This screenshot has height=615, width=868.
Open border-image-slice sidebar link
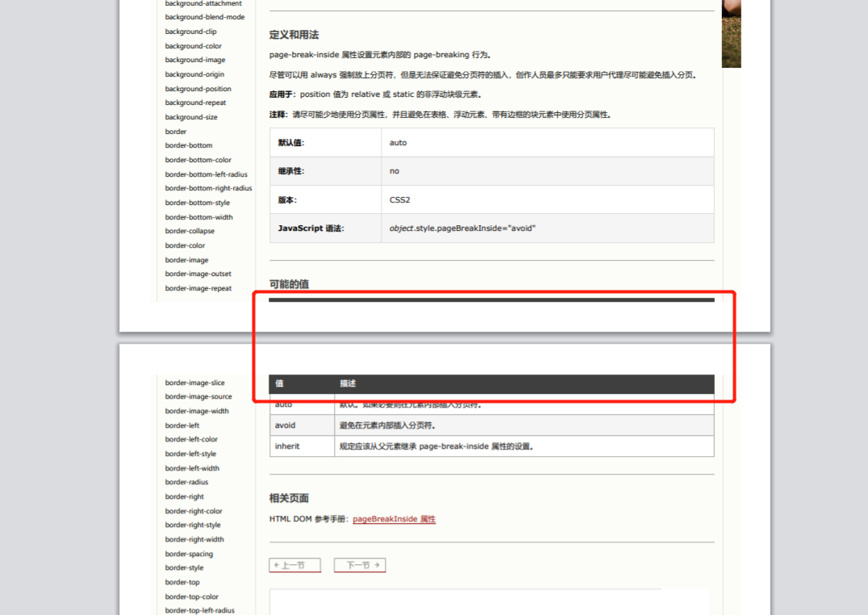click(195, 383)
